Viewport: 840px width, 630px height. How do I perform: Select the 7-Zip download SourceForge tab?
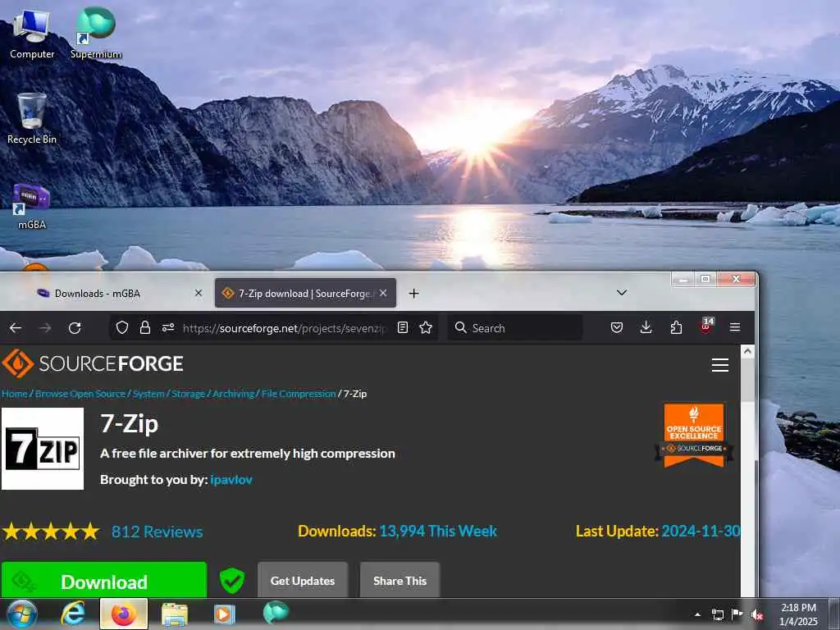[x=305, y=293]
